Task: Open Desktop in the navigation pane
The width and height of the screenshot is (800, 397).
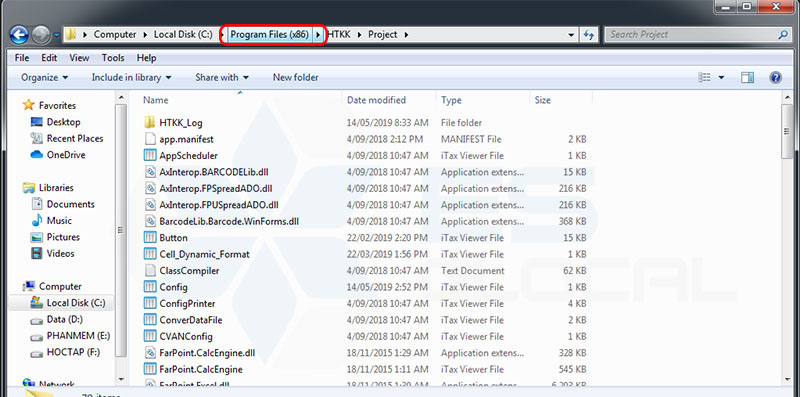Action: pos(63,122)
